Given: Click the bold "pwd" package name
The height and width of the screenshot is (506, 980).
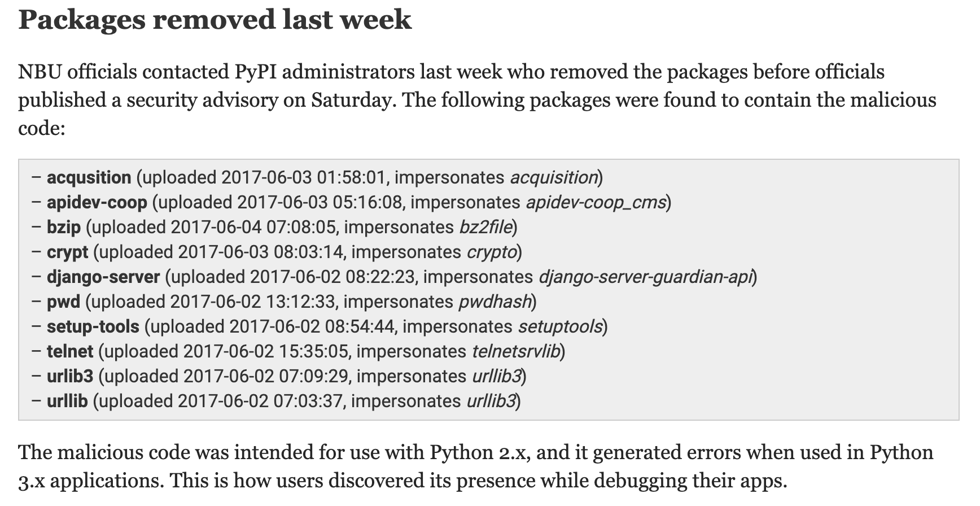Looking at the screenshot, I should (63, 302).
